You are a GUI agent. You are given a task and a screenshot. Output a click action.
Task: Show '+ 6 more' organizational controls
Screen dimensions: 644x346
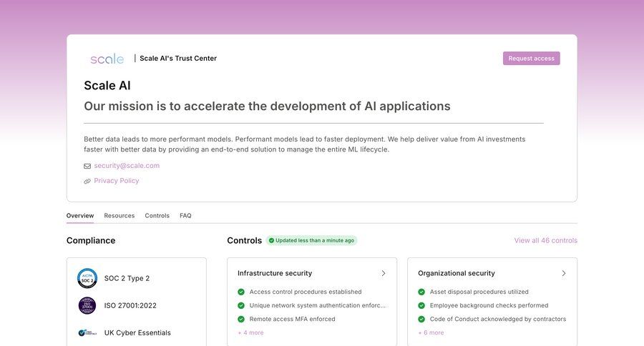[431, 332]
